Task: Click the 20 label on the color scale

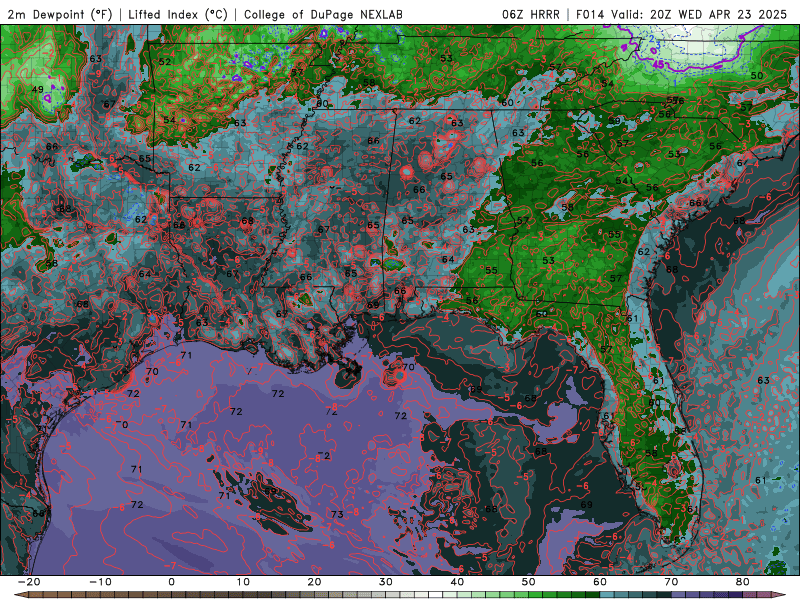Action: click(314, 582)
